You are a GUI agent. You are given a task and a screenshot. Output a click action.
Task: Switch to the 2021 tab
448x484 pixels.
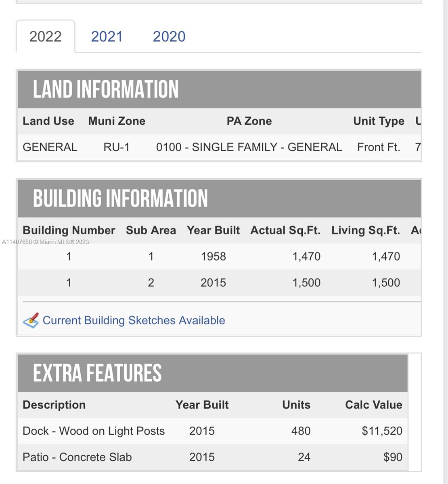[107, 37]
